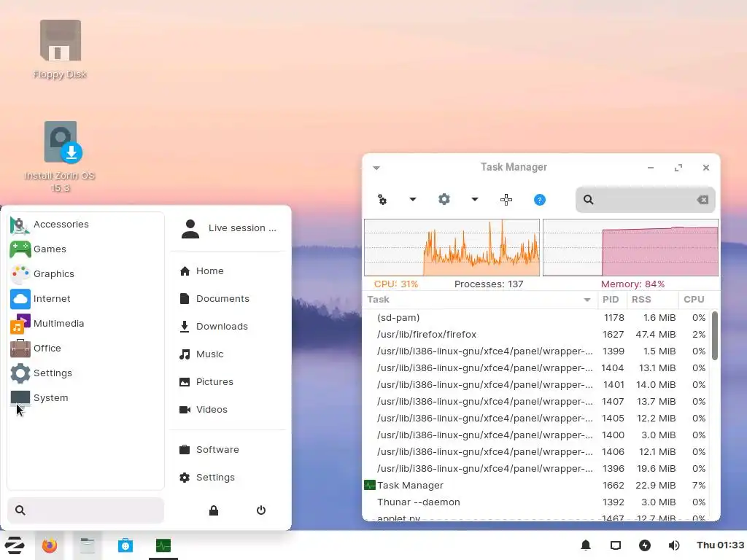Select wrapper process with PID 1400
Viewport: 747px width, 560px height.
pos(536,435)
